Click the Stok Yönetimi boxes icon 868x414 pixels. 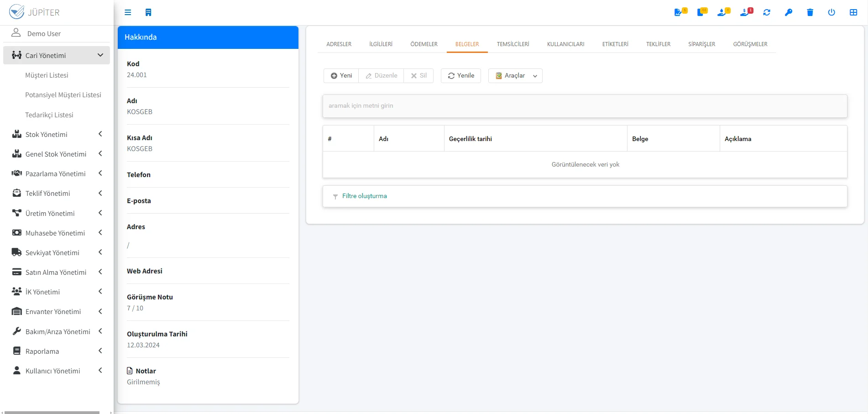(17, 134)
